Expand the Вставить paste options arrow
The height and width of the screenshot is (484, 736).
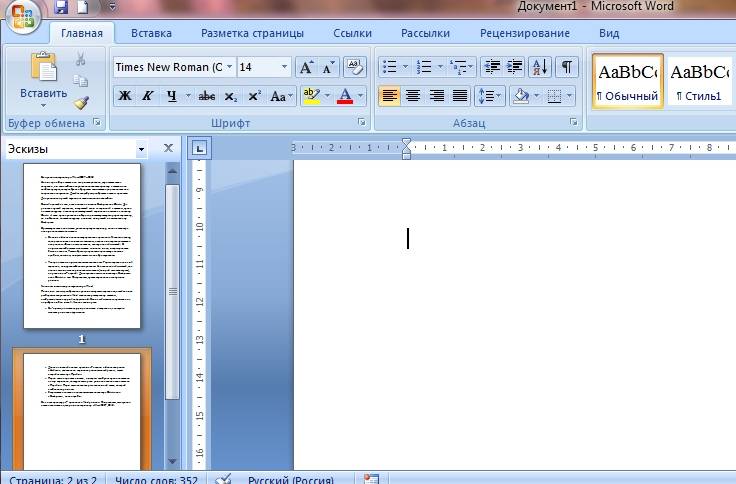coord(43,106)
